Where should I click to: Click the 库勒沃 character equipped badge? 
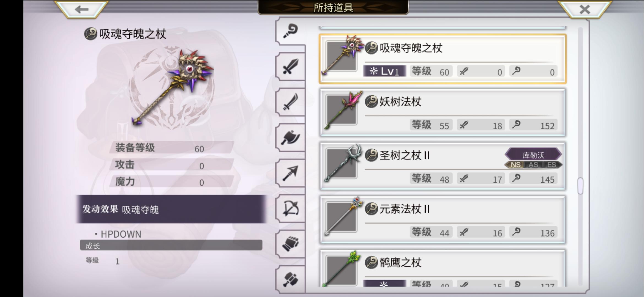coord(533,155)
